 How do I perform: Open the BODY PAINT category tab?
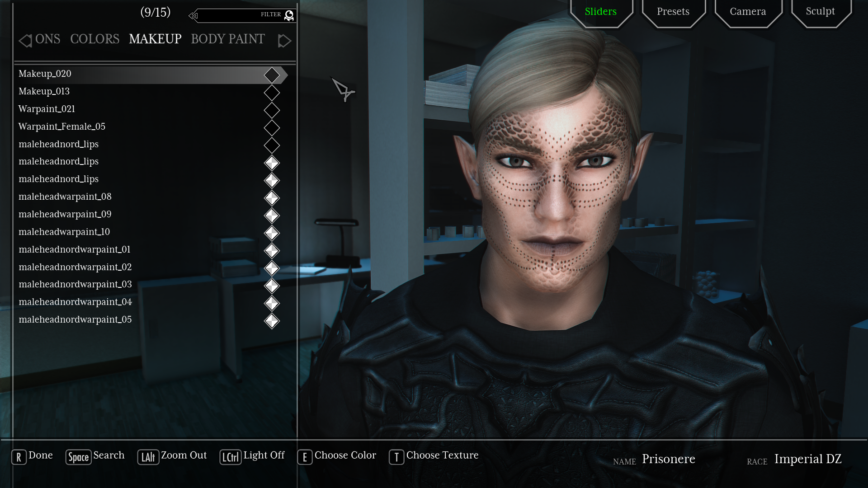point(227,39)
